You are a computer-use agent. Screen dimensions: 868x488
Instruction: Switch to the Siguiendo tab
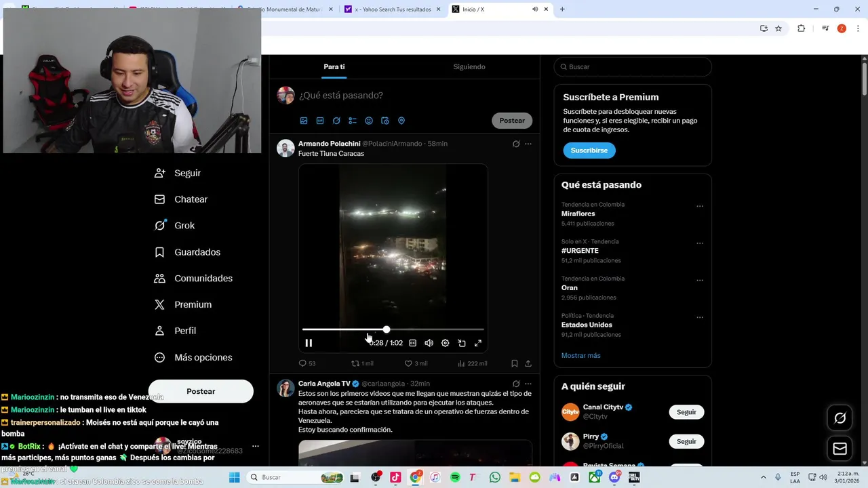point(469,66)
